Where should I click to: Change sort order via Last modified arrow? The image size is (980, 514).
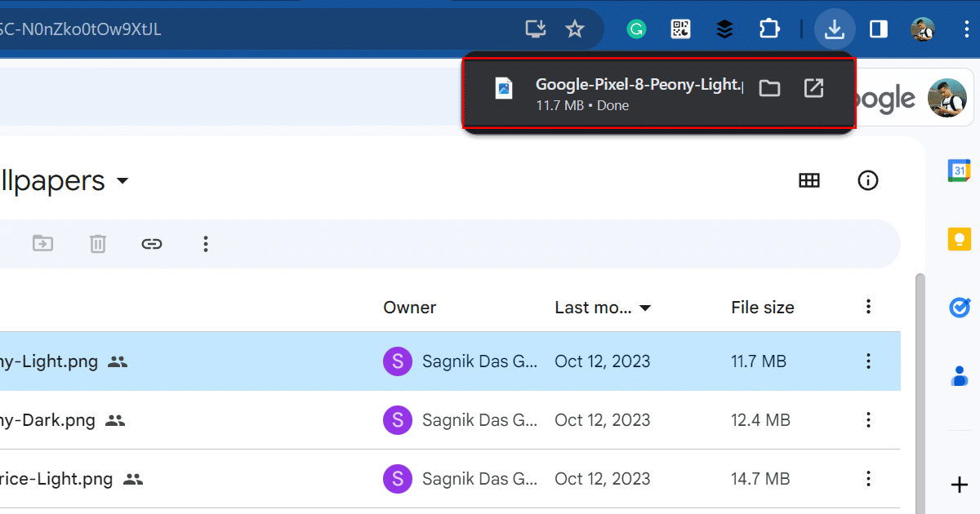[x=645, y=308]
